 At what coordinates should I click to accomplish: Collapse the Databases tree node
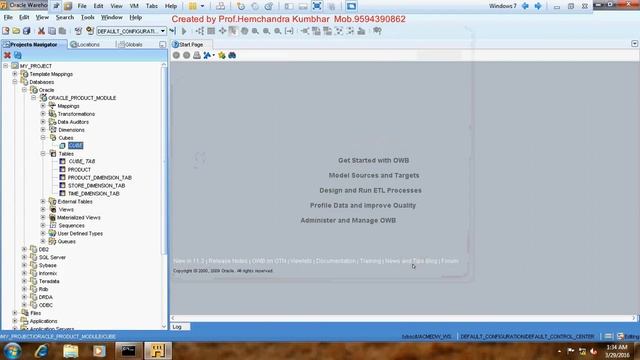[15, 82]
